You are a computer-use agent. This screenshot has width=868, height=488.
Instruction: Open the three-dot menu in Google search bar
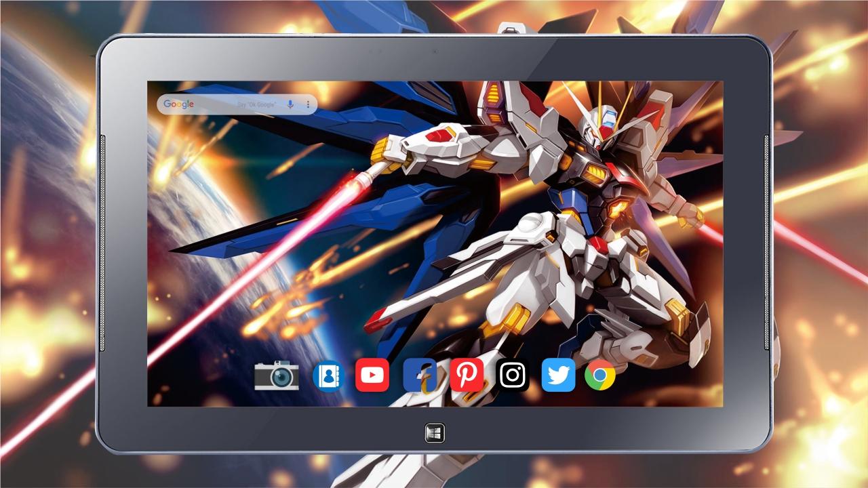click(308, 104)
